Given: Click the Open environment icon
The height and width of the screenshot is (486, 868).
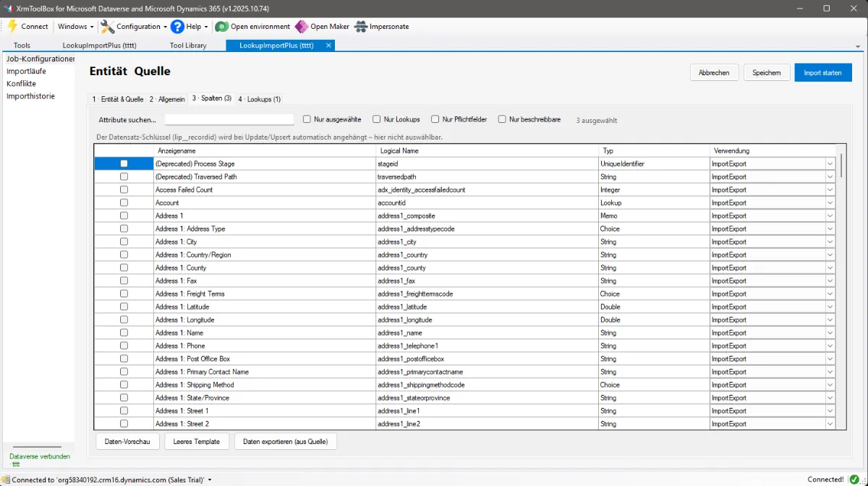Looking at the screenshot, I should tap(221, 27).
